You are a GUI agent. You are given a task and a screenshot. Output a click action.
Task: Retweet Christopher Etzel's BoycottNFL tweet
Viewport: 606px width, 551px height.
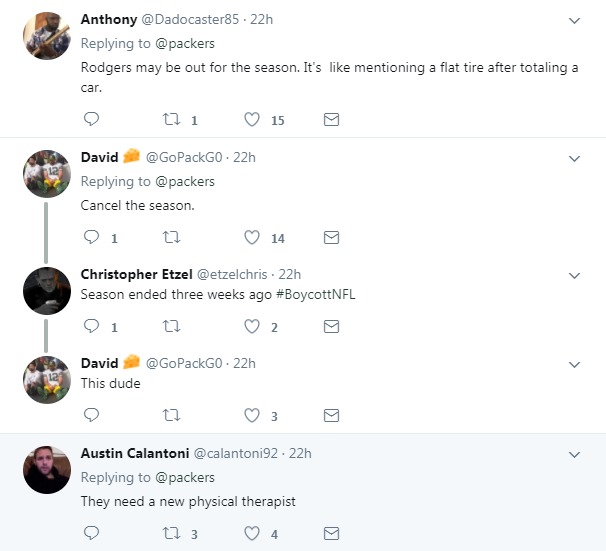point(171,327)
